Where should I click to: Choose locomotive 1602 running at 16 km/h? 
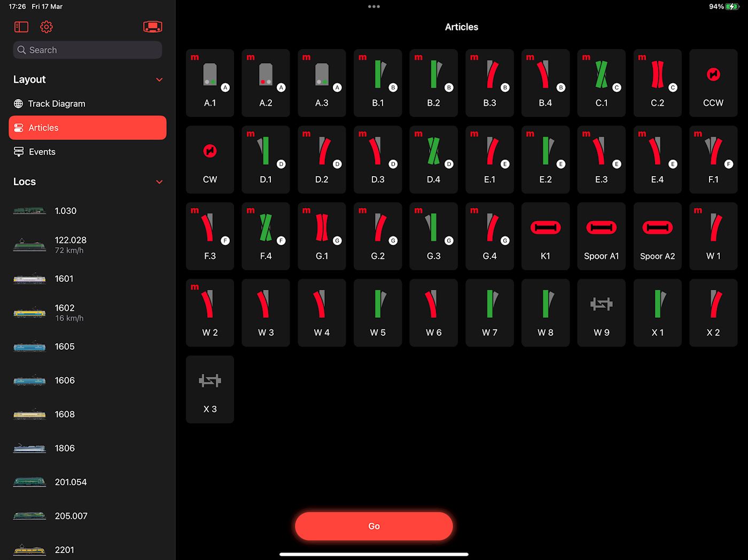pyautogui.click(x=88, y=312)
